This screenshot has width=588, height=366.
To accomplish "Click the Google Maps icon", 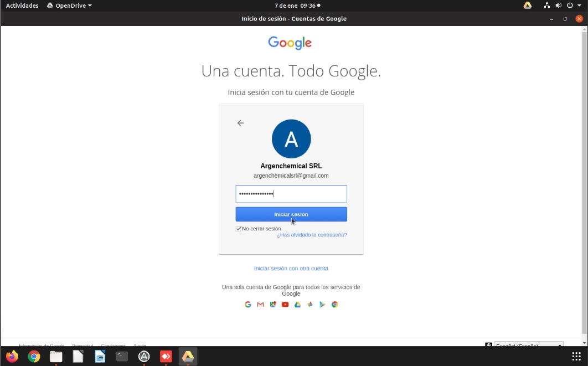I will 272,305.
